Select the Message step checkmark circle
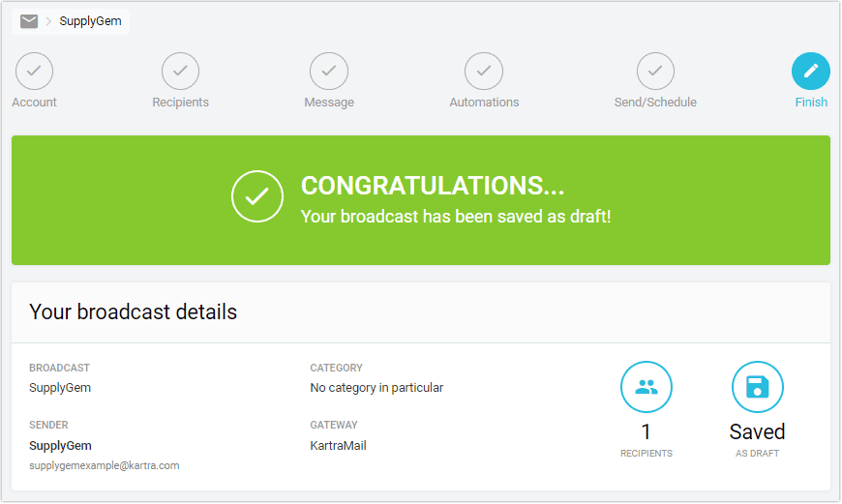 click(329, 71)
